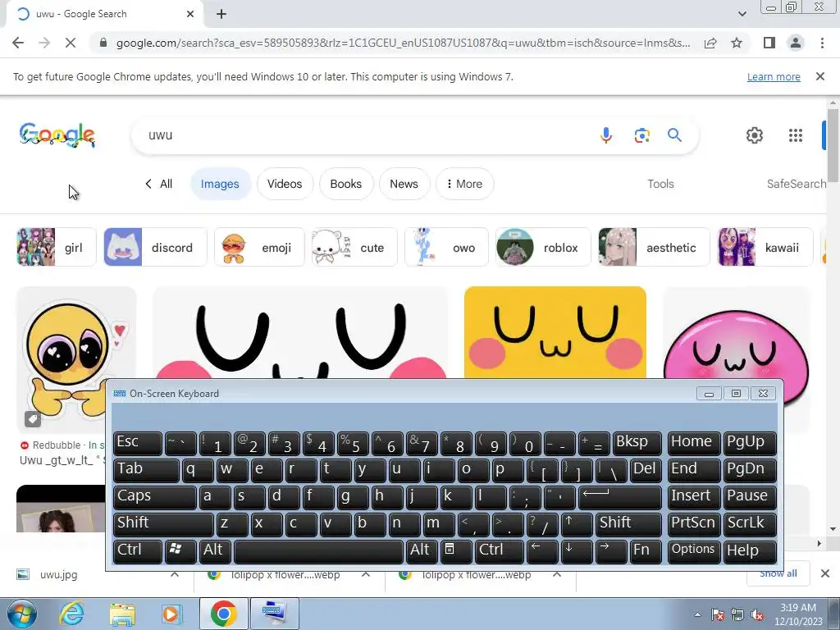Image resolution: width=840 pixels, height=630 pixels.
Task: Open Google settings gear
Action: 755,135
